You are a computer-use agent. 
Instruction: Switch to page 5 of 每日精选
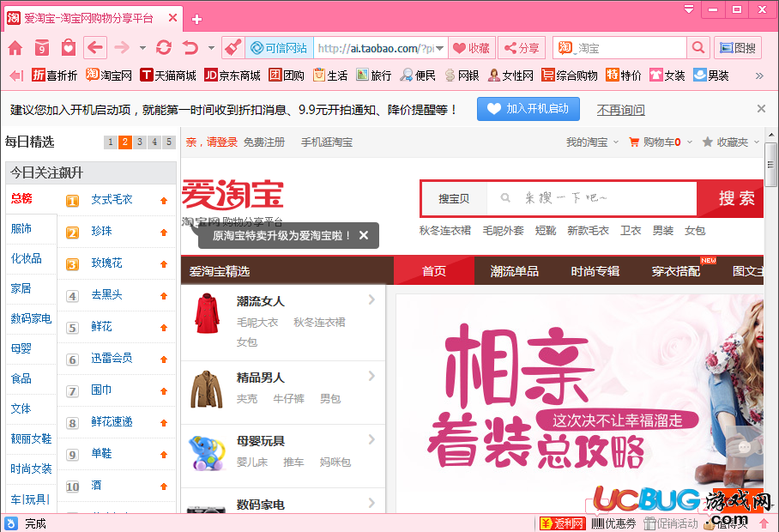pos(169,142)
